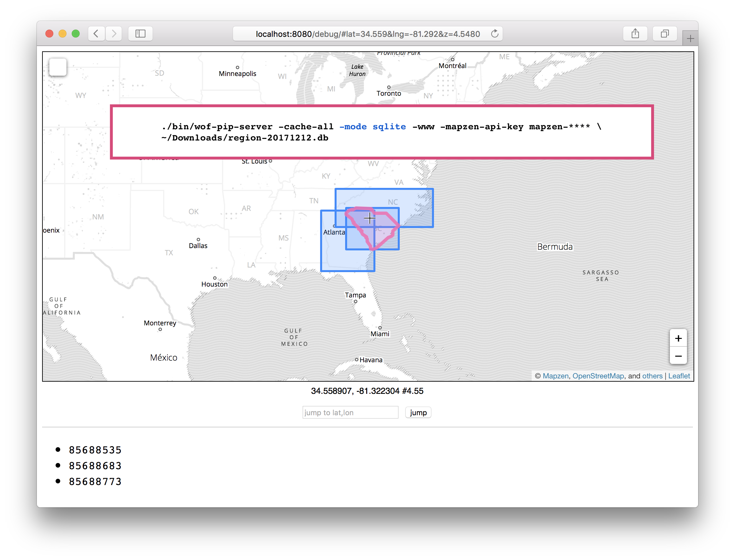Show all tabs overview icon
Image resolution: width=735 pixels, height=560 pixels.
coord(664,34)
